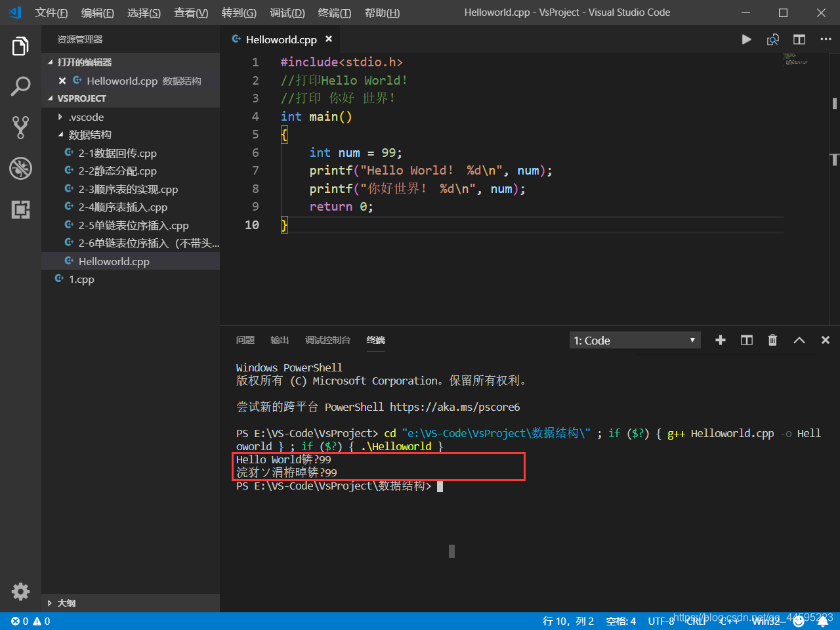Split the terminal panel
Screen dimensions: 840x630
[x=747, y=340]
